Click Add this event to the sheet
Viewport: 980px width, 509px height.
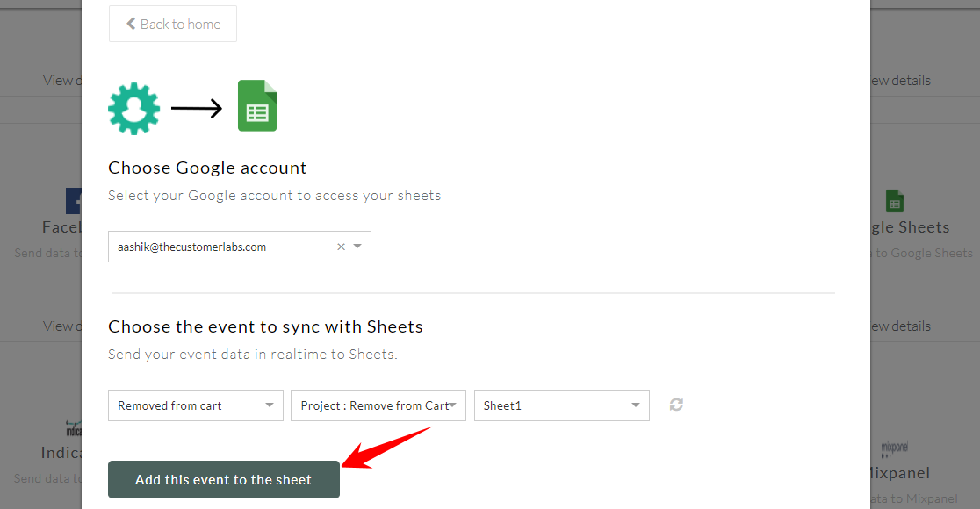(x=224, y=480)
